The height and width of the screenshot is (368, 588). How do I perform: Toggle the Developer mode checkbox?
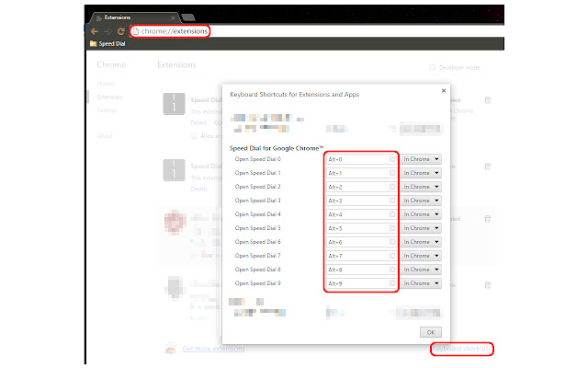(x=433, y=67)
